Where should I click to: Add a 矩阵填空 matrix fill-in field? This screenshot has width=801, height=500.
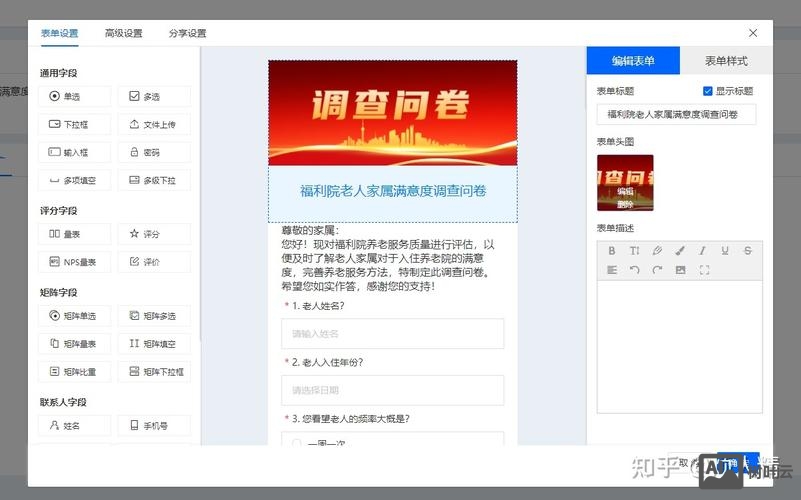pyautogui.click(x=154, y=344)
